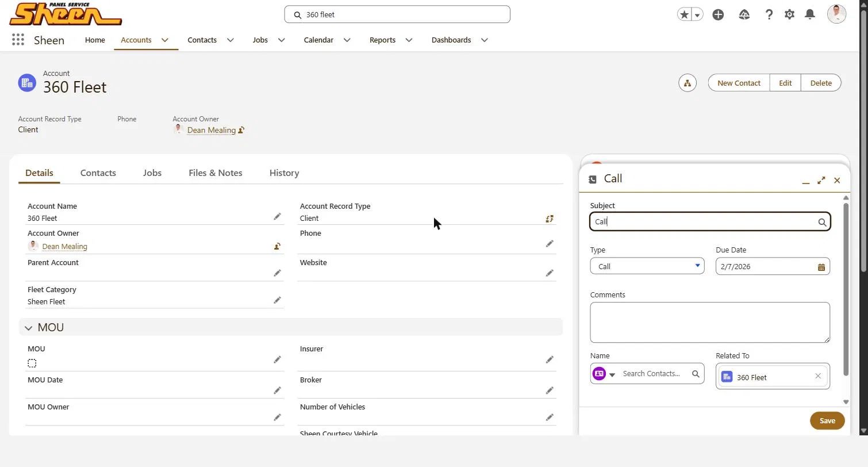This screenshot has height=467, width=868.
Task: Edit the Insurer pencil icon
Action: click(550, 359)
